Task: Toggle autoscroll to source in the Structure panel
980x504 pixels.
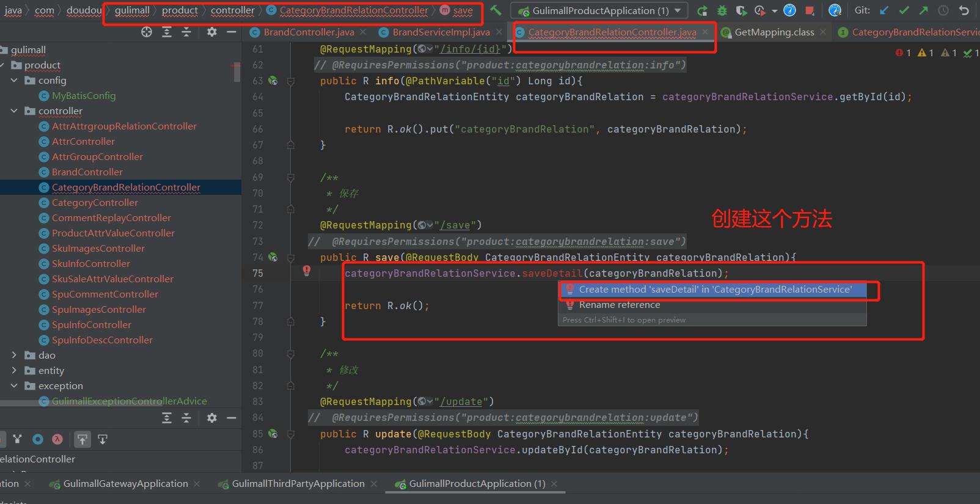Action: click(82, 439)
